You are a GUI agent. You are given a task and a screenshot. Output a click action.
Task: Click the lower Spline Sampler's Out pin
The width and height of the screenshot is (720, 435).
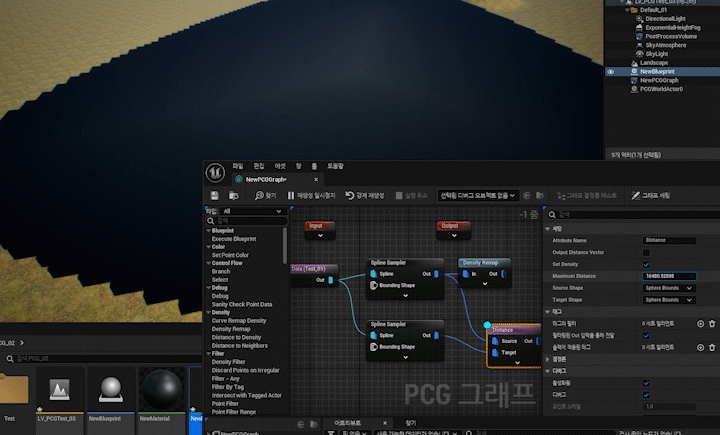click(436, 335)
